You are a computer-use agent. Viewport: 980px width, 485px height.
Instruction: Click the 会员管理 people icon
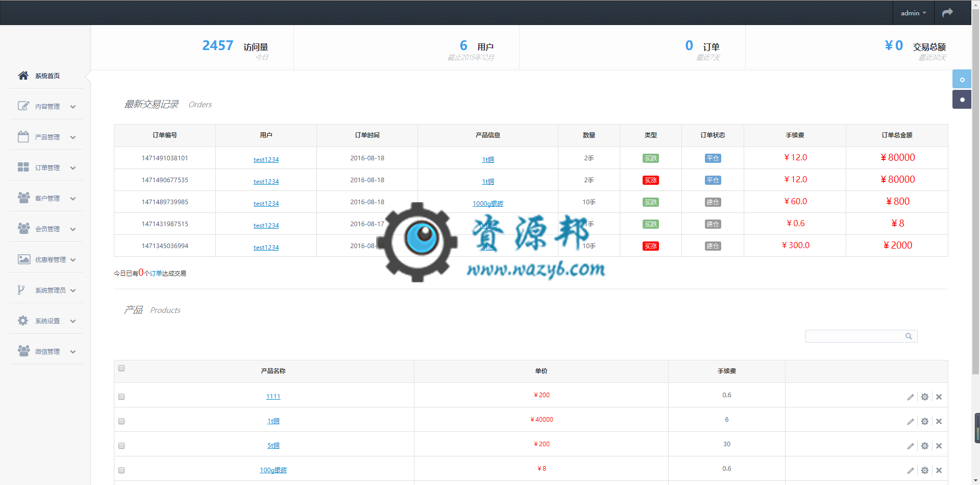(23, 228)
